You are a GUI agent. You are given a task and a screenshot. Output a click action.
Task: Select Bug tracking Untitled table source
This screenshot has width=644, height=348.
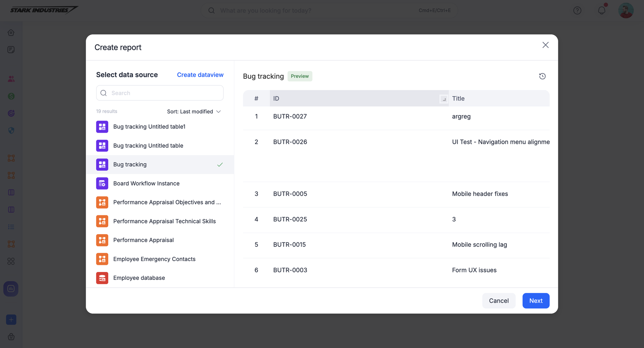[148, 146]
